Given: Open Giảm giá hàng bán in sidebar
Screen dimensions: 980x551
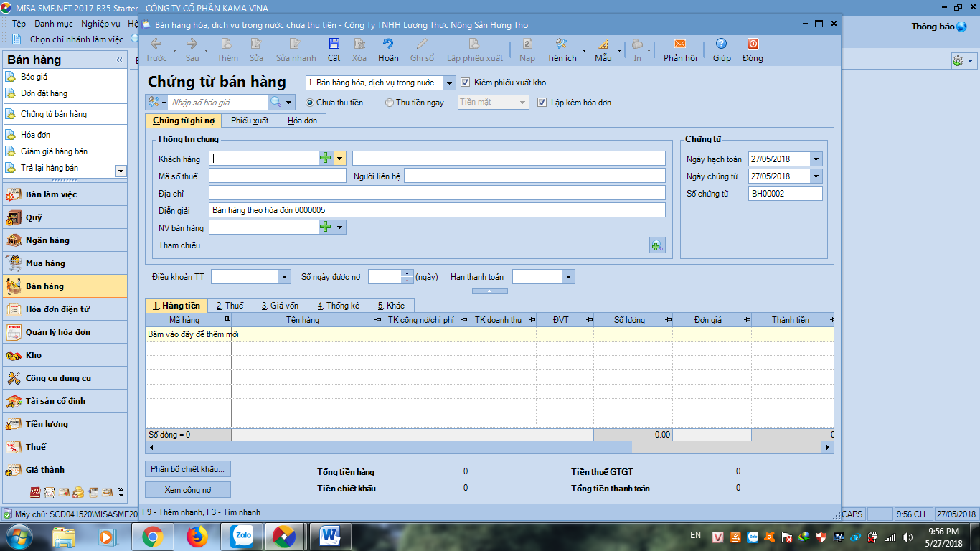Looking at the screenshot, I should 54,151.
